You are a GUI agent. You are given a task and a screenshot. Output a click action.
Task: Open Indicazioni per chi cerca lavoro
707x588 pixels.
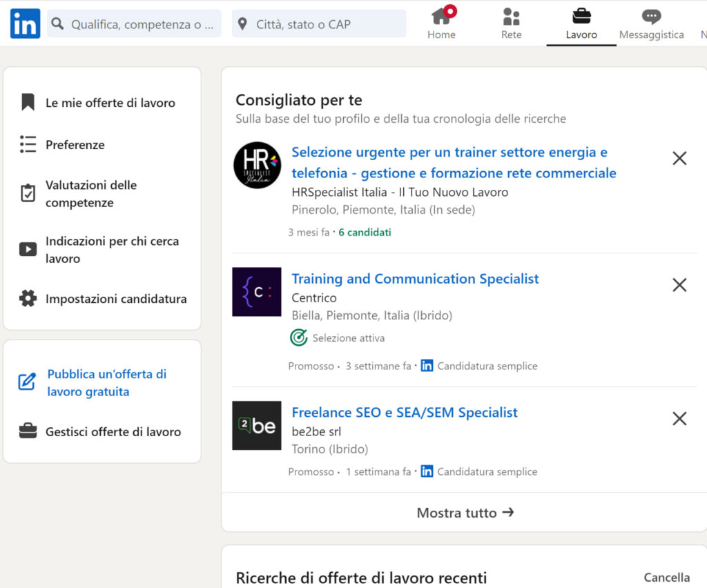click(x=112, y=250)
